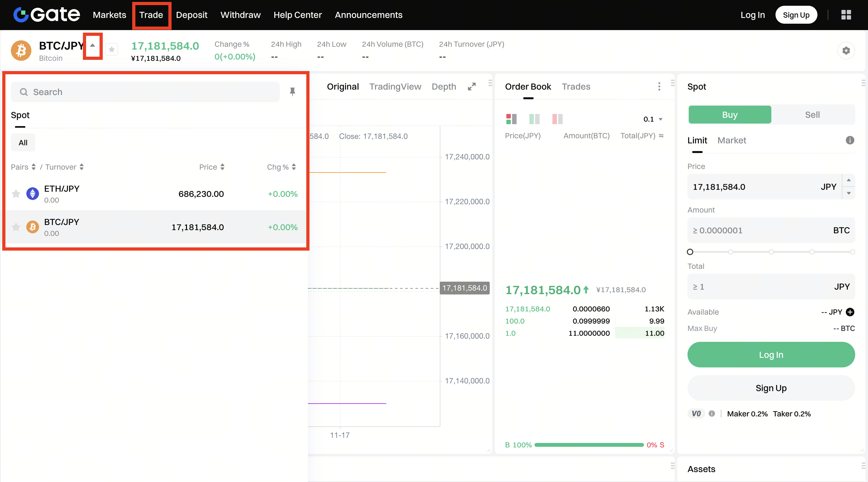This screenshot has height=482, width=868.
Task: Click the add JPY funds plus icon
Action: pyautogui.click(x=850, y=312)
